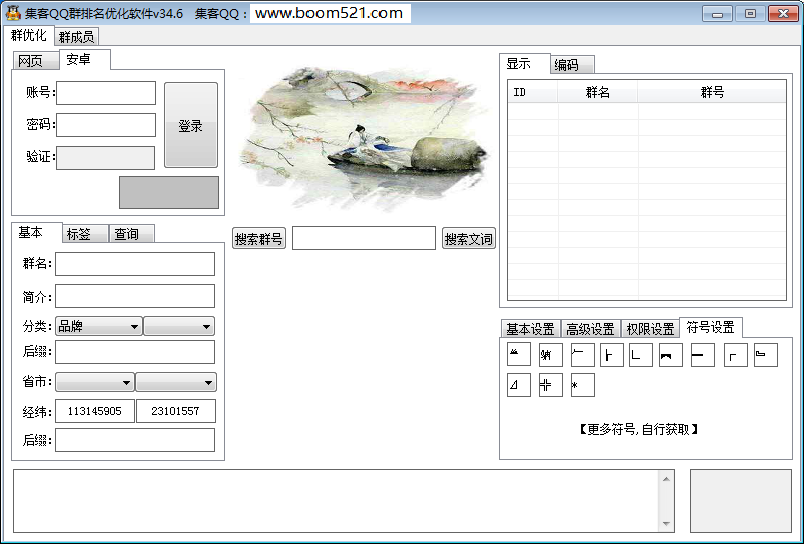Click the 群号 column header
This screenshot has width=804, height=544.
click(x=712, y=92)
